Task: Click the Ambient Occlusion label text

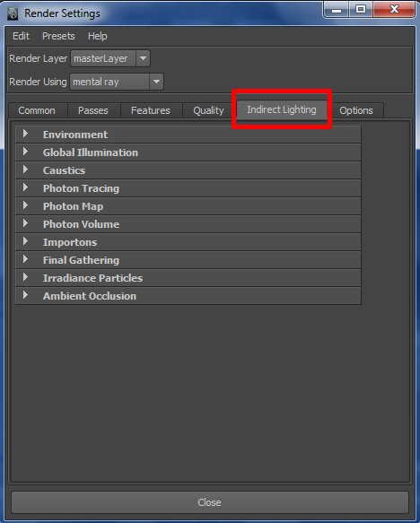Action: pyautogui.click(x=90, y=297)
